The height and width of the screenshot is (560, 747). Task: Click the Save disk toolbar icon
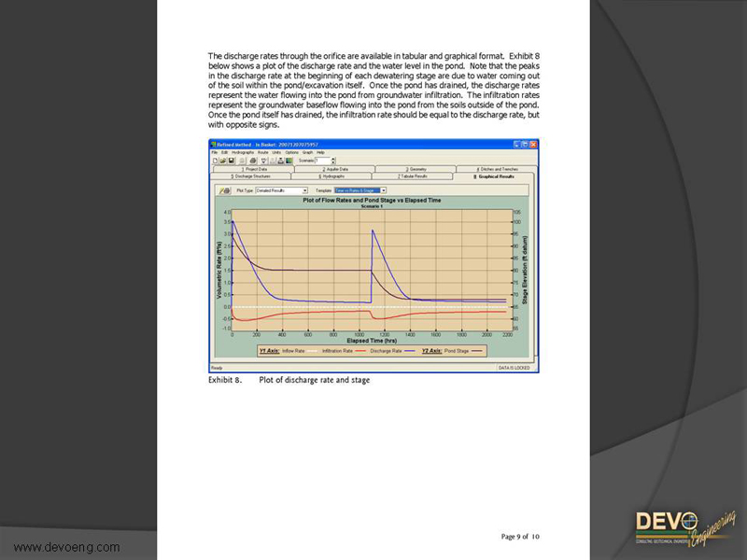[x=230, y=160]
